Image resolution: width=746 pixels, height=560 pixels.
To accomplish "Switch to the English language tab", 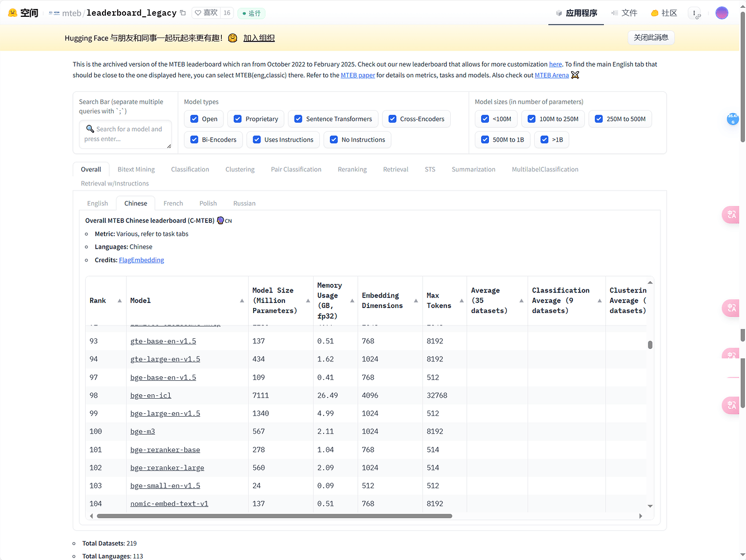I will 97,203.
